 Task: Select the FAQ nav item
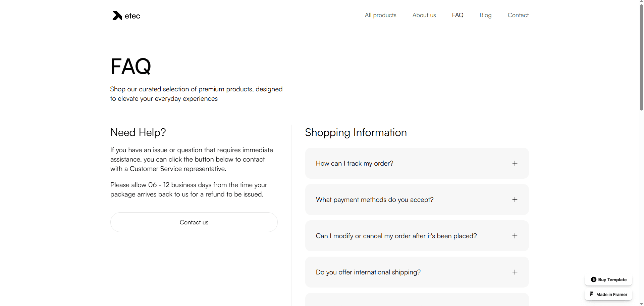(458, 15)
